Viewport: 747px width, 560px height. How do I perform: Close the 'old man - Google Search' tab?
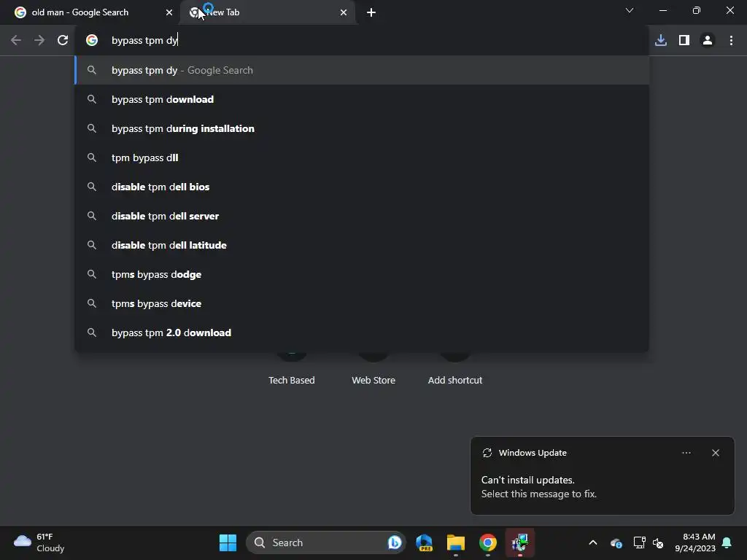[x=169, y=12]
